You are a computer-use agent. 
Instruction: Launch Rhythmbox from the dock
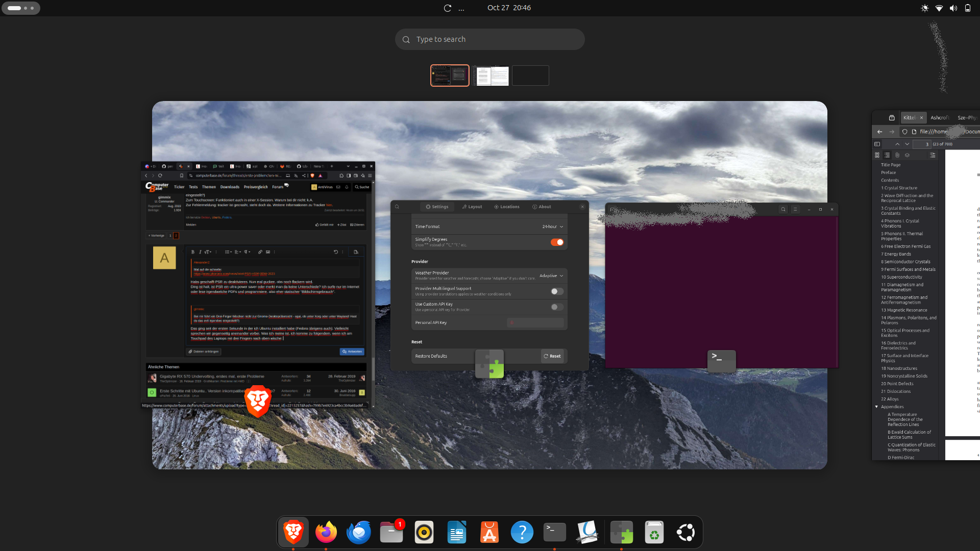[424, 532]
